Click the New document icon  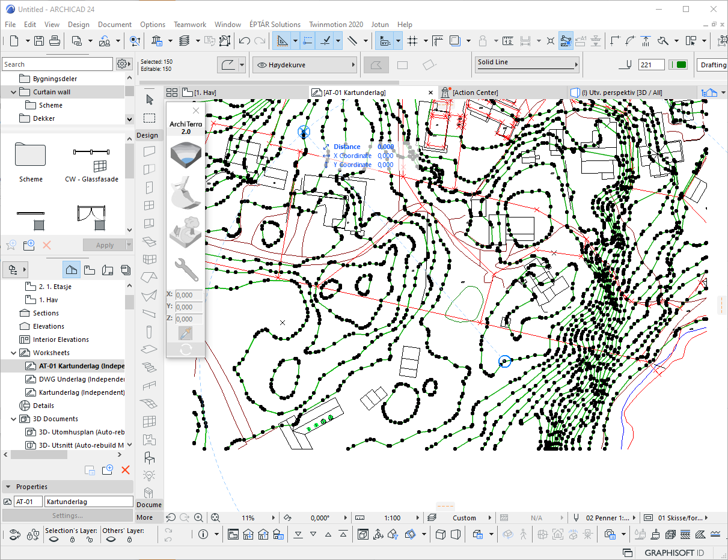tap(13, 41)
